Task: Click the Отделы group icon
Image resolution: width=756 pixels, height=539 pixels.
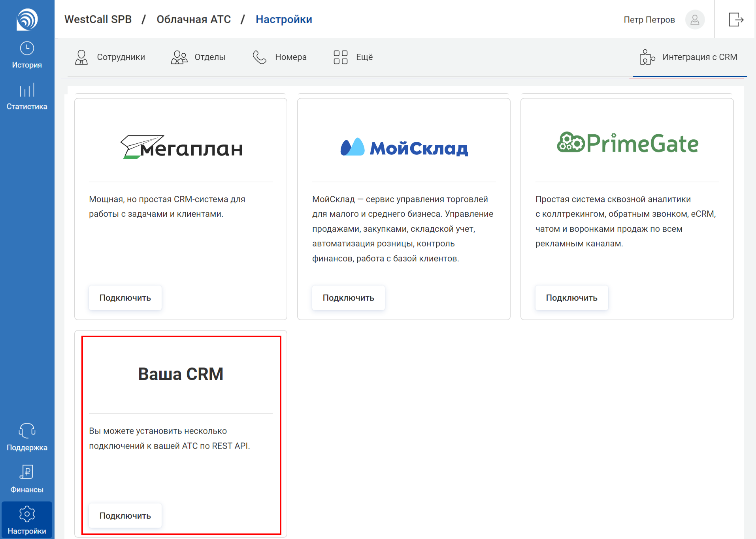Action: [179, 57]
